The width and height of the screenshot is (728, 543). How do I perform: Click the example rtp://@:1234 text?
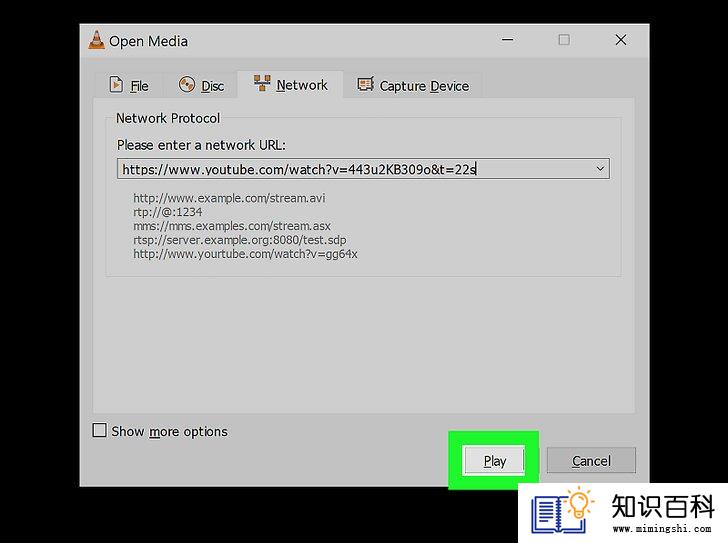[168, 212]
